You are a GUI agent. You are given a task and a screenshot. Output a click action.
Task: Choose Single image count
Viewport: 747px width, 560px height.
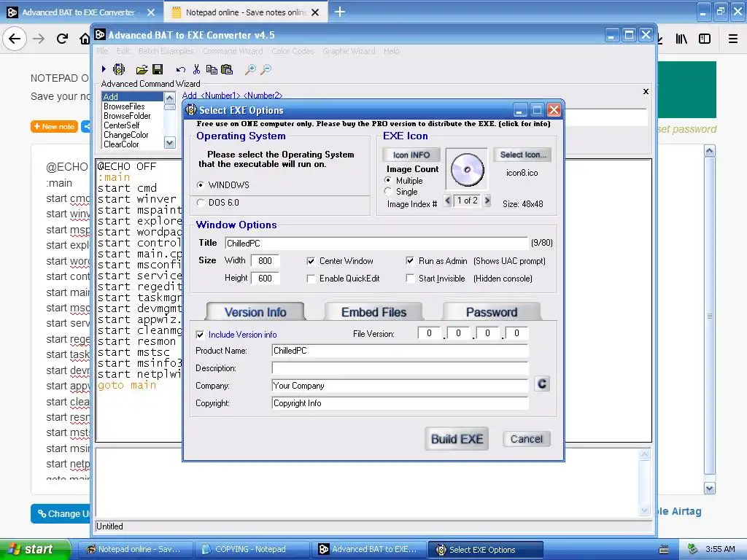tap(388, 192)
